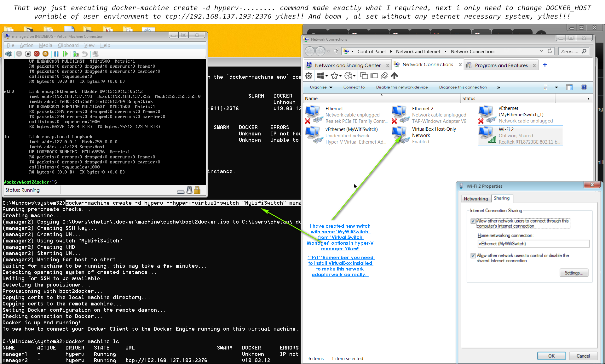Switch to Network and Sharing Center tab

point(348,65)
